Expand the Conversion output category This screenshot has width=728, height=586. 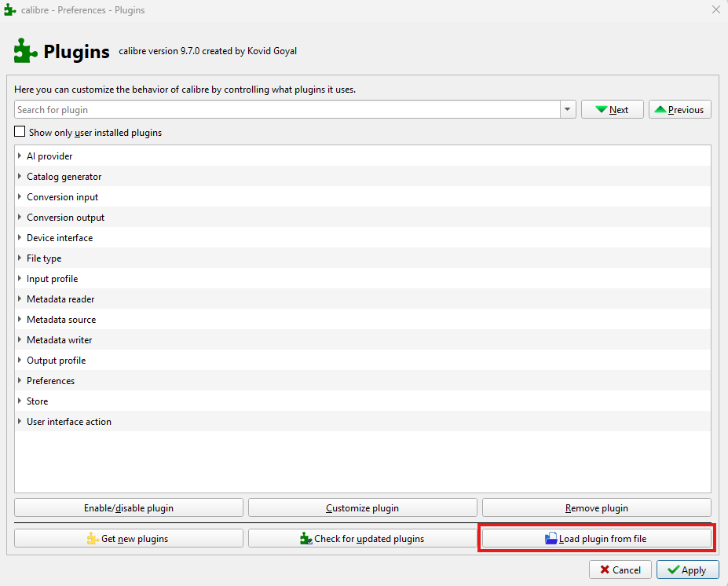click(20, 218)
